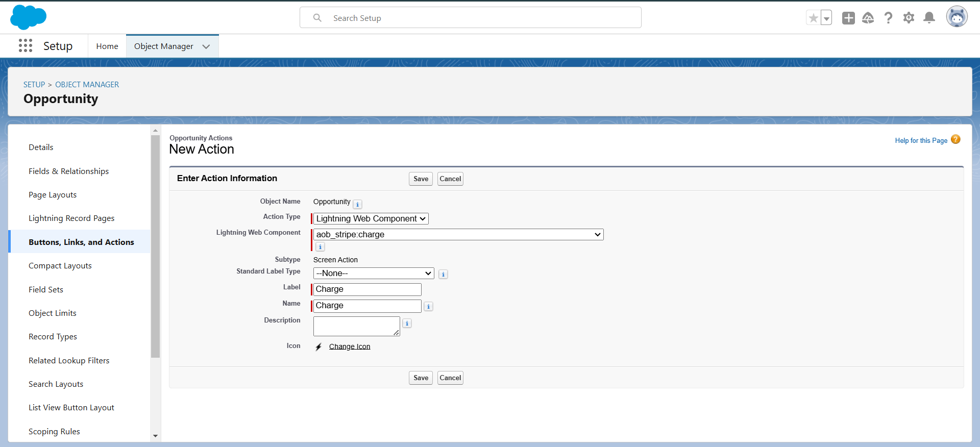The width and height of the screenshot is (980, 447).
Task: Click the top Save button
Action: click(x=421, y=179)
